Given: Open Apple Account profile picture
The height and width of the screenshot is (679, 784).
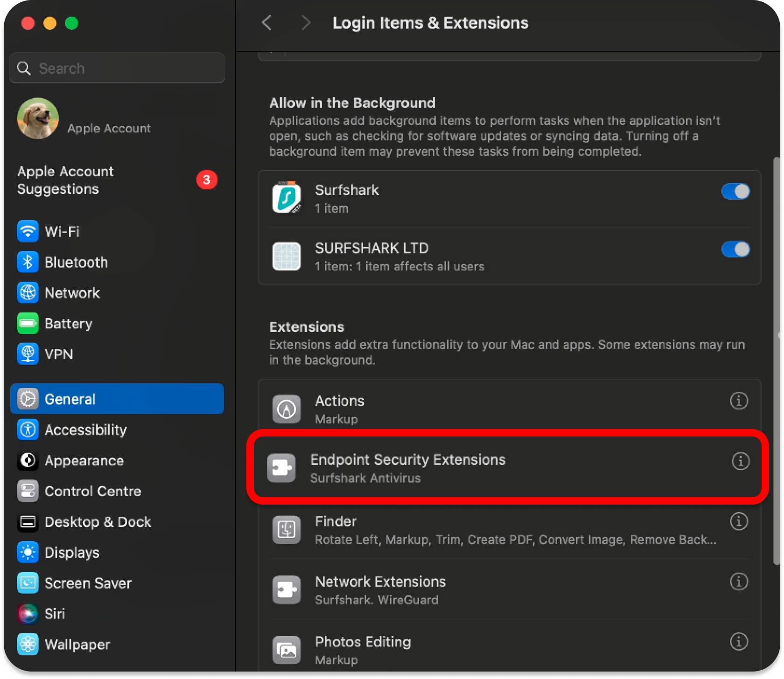Looking at the screenshot, I should 38,118.
